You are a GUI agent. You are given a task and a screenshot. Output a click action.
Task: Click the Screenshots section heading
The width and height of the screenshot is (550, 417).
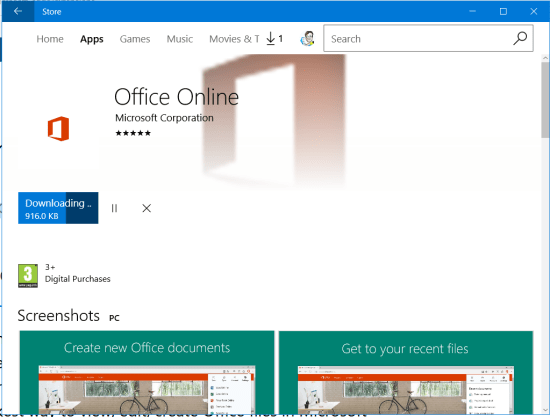pos(59,316)
